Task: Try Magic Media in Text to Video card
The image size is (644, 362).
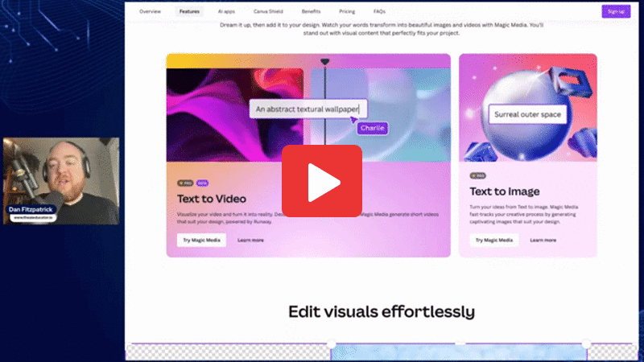Action: click(202, 240)
